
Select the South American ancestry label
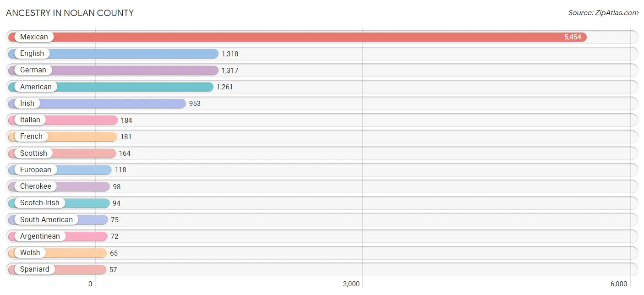click(x=46, y=219)
